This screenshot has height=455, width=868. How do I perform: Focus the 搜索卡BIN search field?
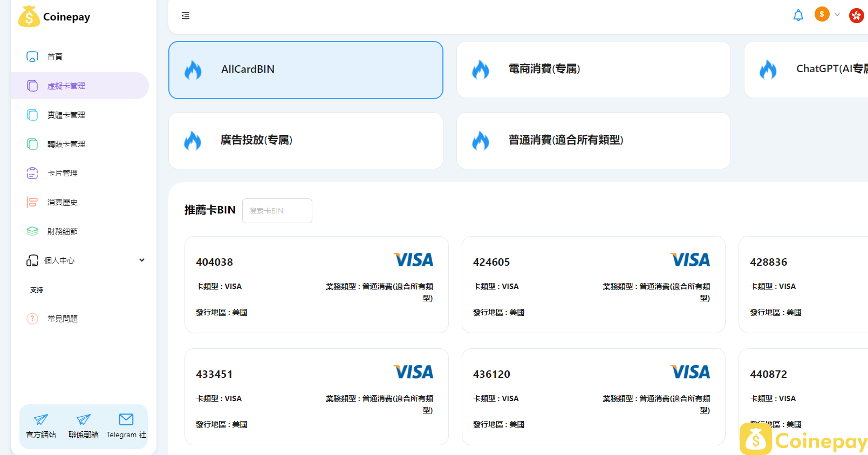[277, 211]
